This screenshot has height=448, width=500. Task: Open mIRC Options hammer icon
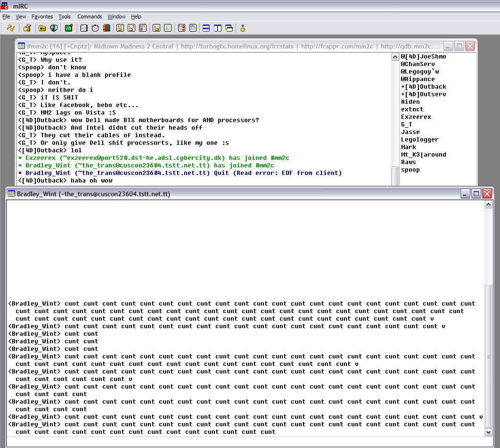27,28
